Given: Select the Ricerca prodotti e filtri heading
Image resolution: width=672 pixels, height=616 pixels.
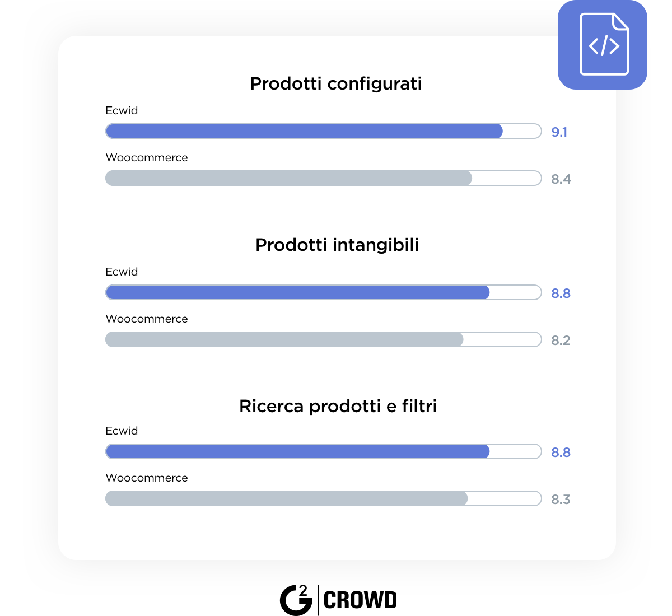Looking at the screenshot, I should (x=338, y=406).
